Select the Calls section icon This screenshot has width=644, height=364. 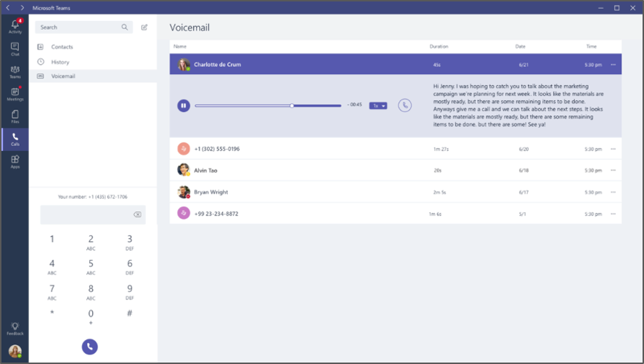pos(15,139)
